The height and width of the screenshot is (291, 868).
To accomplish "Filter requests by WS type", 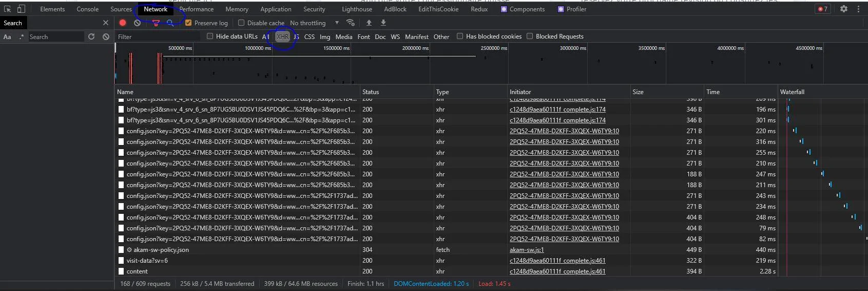I will [395, 37].
